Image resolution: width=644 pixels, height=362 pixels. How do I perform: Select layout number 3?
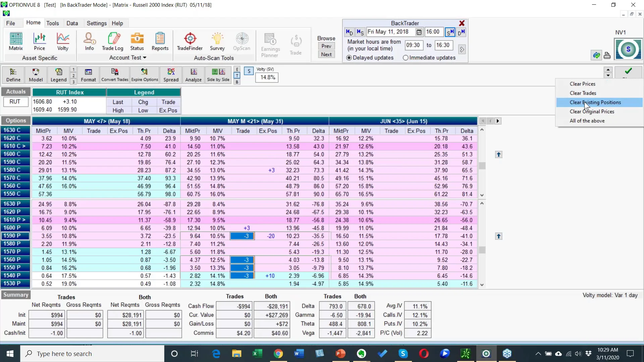(73, 82)
